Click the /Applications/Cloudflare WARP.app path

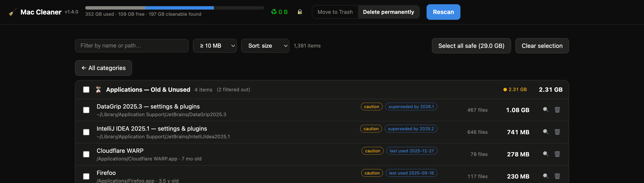click(x=137, y=159)
